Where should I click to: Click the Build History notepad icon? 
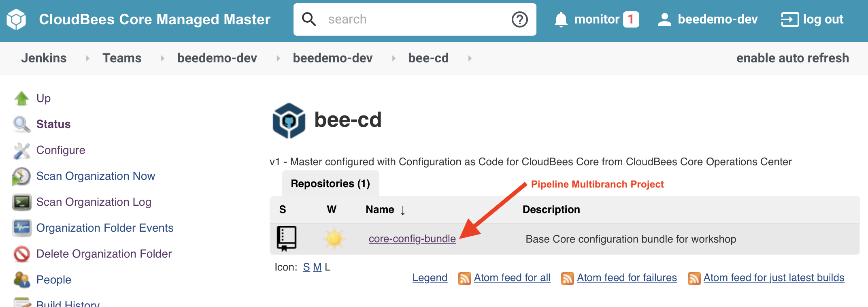click(21, 302)
